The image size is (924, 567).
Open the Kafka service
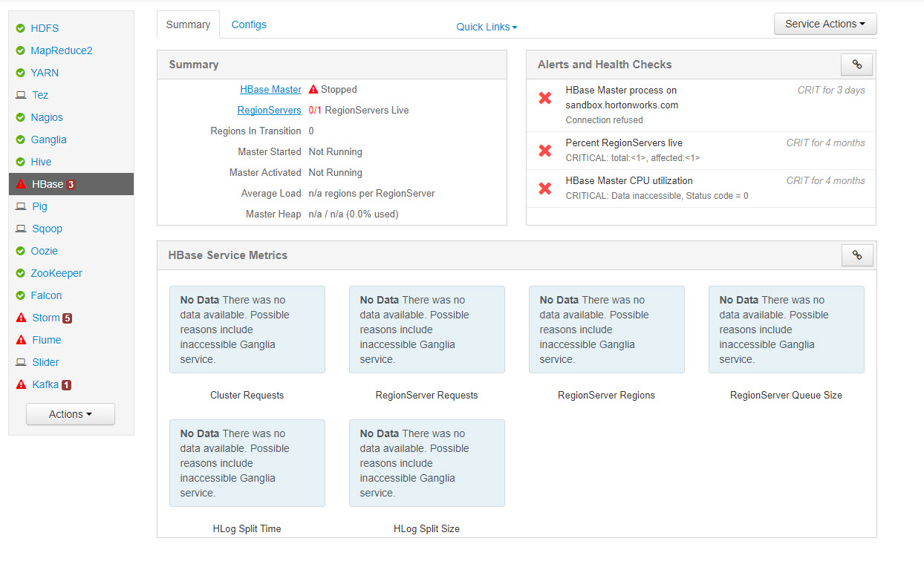tap(45, 384)
